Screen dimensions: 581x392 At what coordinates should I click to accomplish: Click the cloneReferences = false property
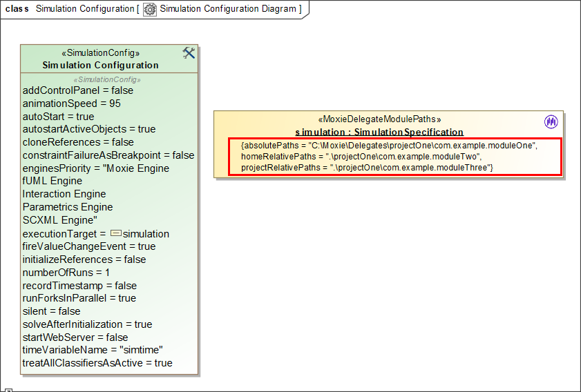click(x=78, y=142)
